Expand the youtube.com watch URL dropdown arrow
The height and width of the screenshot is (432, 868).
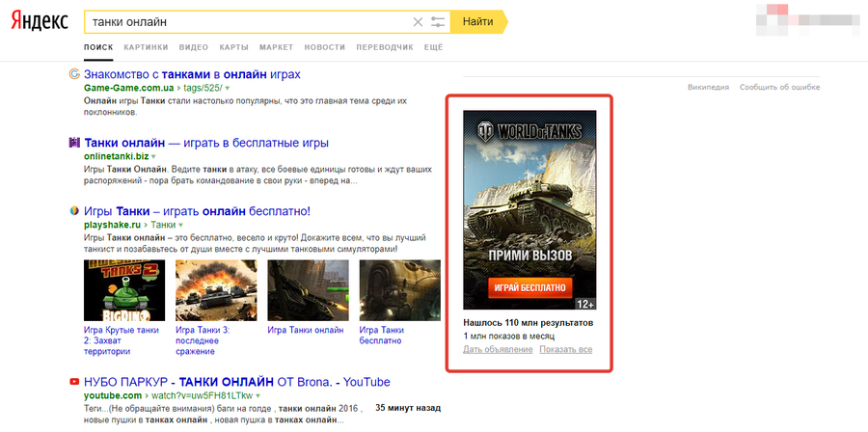[x=258, y=395]
